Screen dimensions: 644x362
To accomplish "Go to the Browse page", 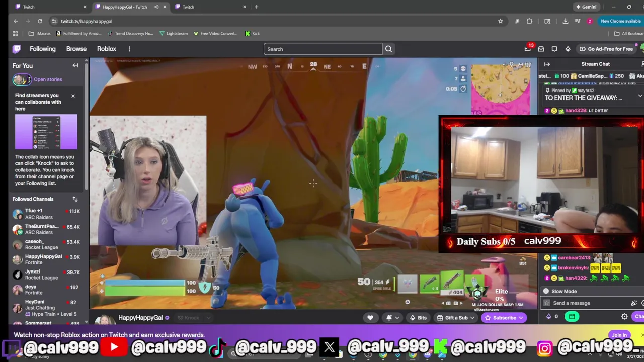I will tap(76, 49).
